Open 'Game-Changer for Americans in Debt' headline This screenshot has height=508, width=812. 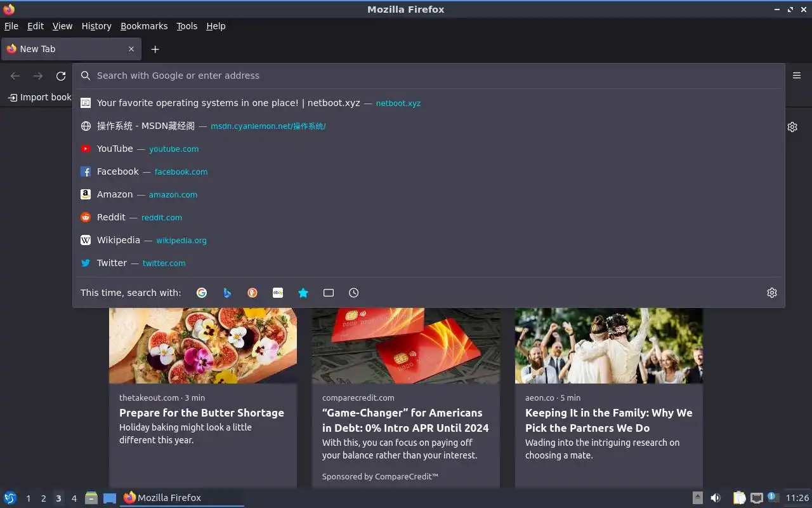pos(405,420)
